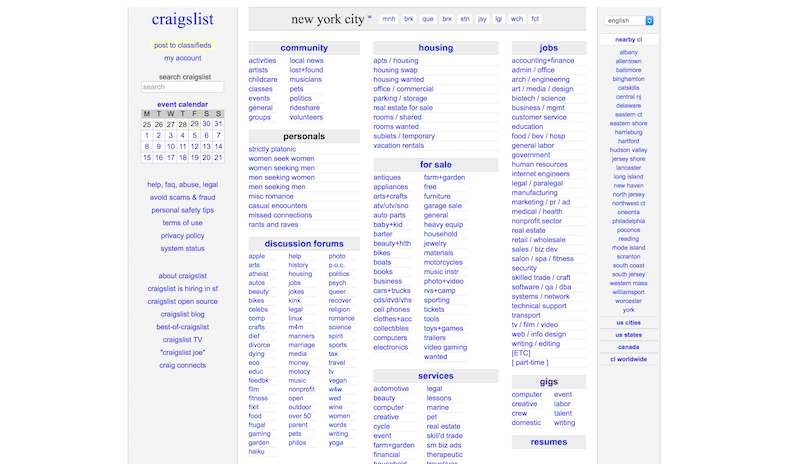Open cars+trucks for sale link
Viewport: 800px width, 464px height.
[x=392, y=291]
